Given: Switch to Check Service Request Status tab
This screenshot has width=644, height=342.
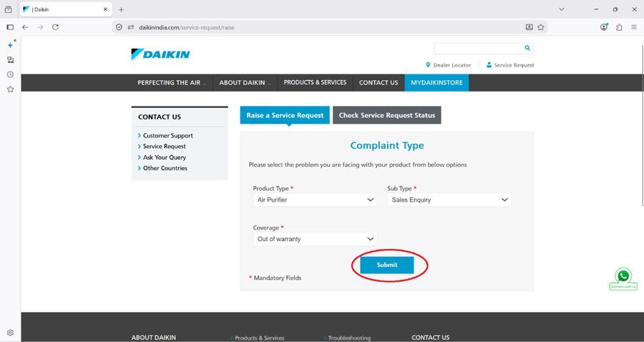Looking at the screenshot, I should [387, 115].
